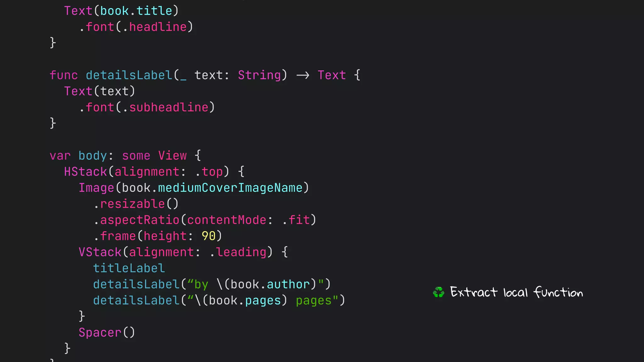Click the book.title argument
The width and height of the screenshot is (644, 362).
tap(136, 11)
